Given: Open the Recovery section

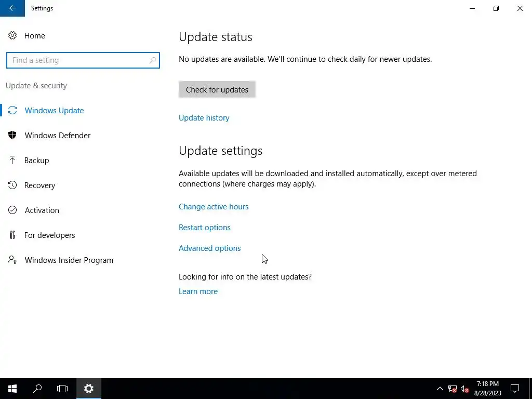Looking at the screenshot, I should tap(39, 185).
